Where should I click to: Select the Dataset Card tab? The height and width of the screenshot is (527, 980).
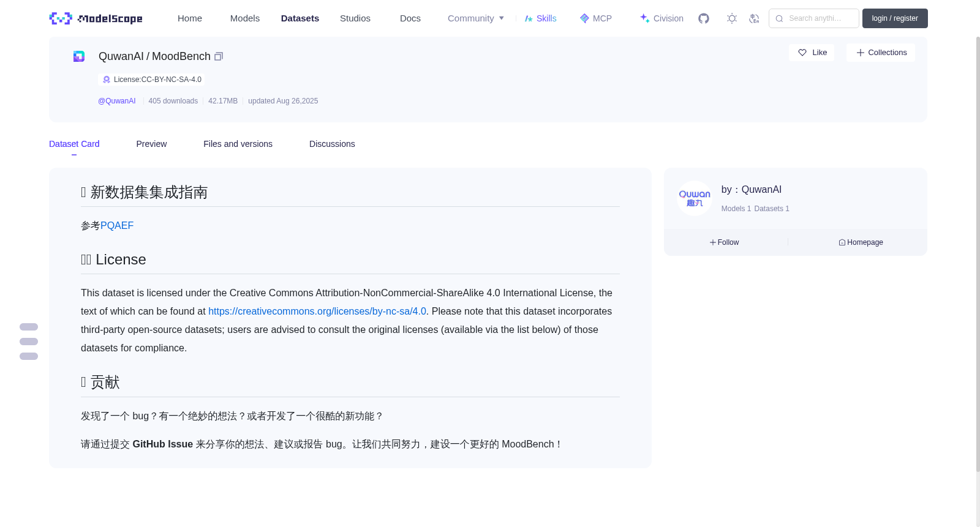click(x=74, y=144)
